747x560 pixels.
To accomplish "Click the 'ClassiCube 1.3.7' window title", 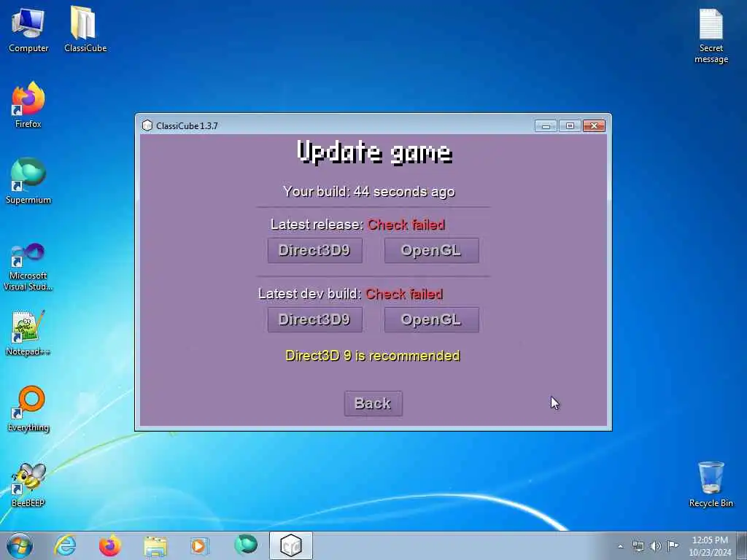I will click(x=187, y=125).
